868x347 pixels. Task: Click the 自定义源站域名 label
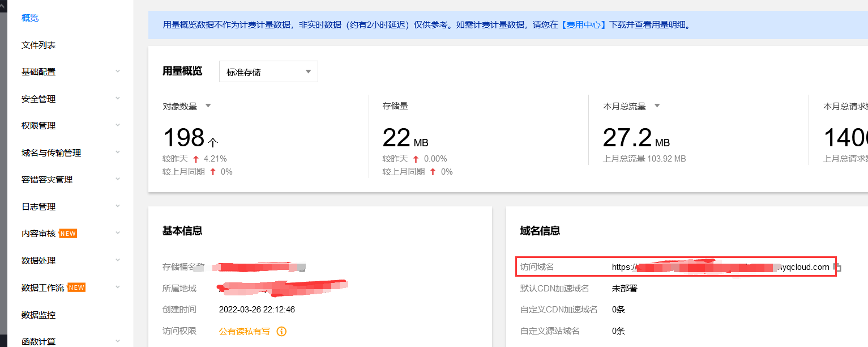pyautogui.click(x=550, y=331)
